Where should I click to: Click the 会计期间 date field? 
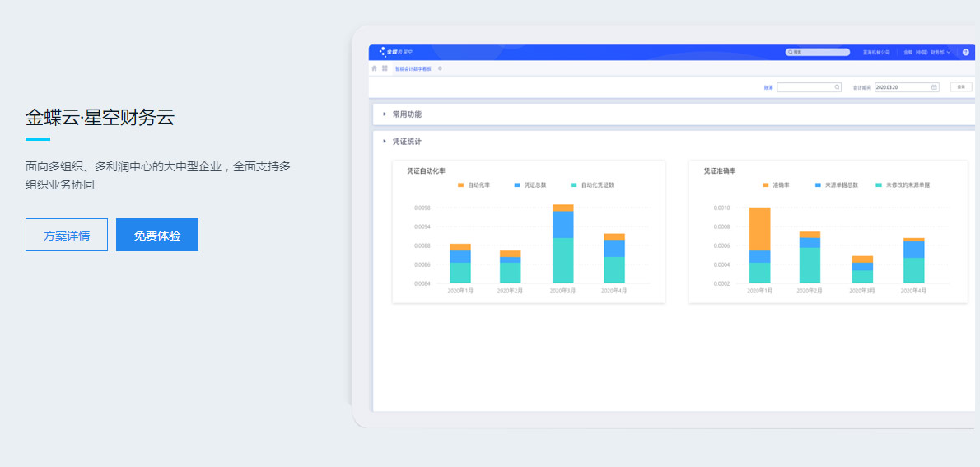pos(906,87)
